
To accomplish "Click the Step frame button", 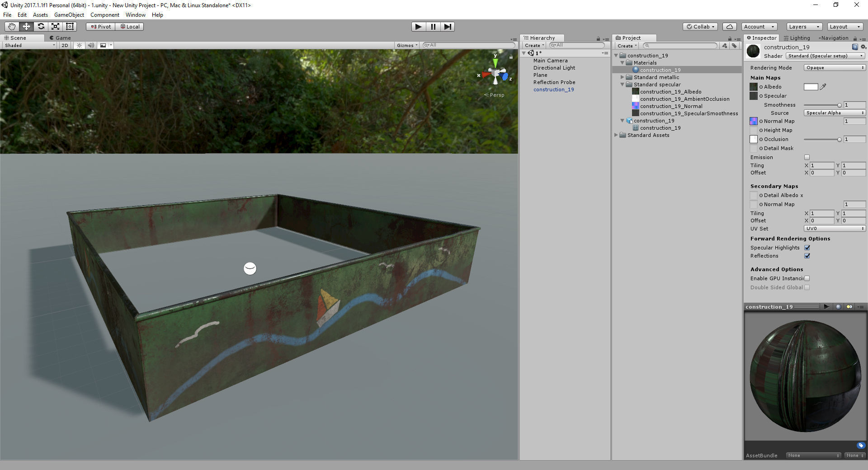I will click(x=447, y=27).
